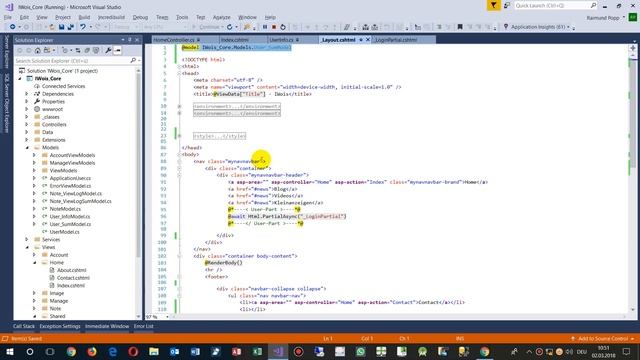This screenshot has height=360, width=640.
Task: Expand the Services folder node
Action: pyautogui.click(x=27, y=239)
